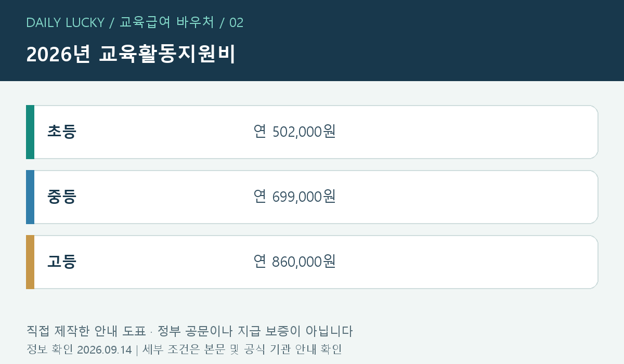Click the slash between DAILY LUCKY and 교육급여
Image resolution: width=624 pixels, height=364 pixels.
[x=112, y=22]
